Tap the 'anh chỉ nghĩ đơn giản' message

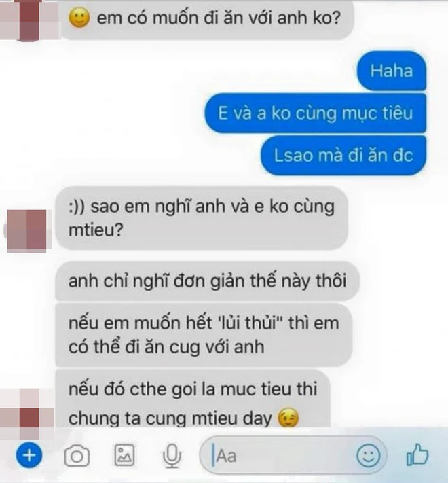pyautogui.click(x=207, y=281)
